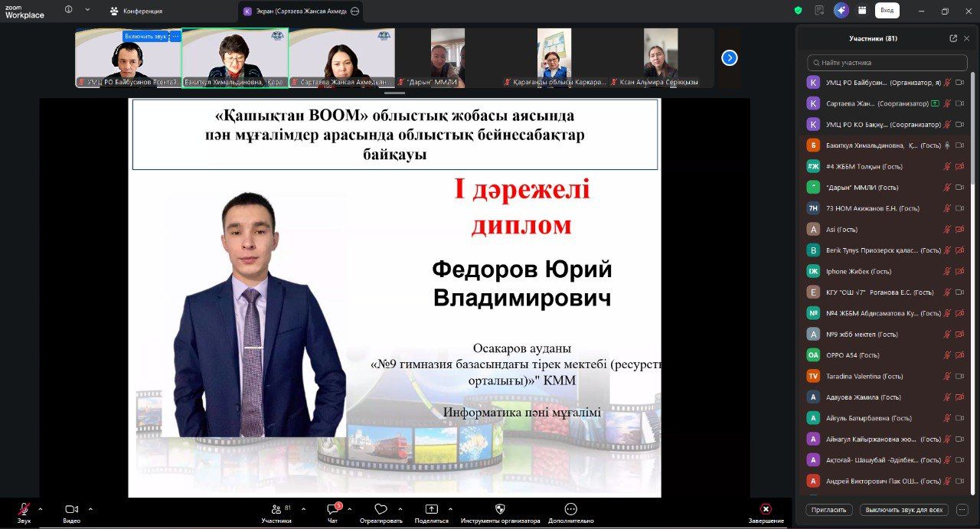This screenshot has height=529, width=980.
Task: Click the Пригласить button
Action: pyautogui.click(x=828, y=510)
